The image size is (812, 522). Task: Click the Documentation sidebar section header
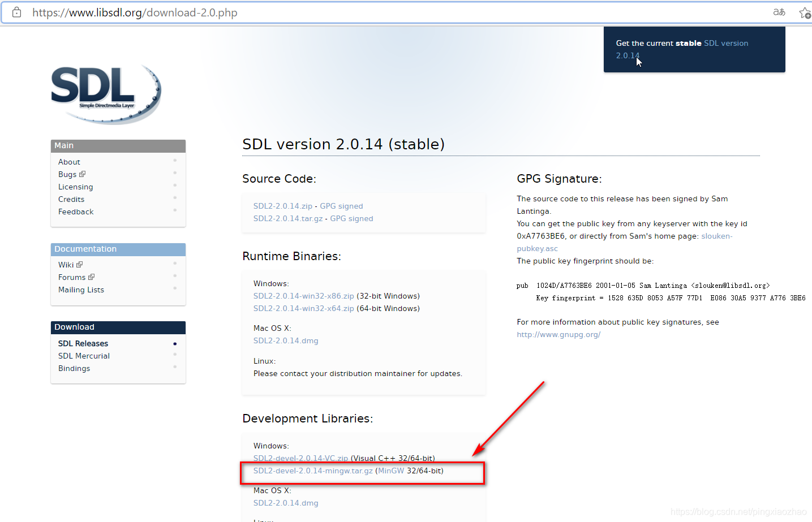118,249
